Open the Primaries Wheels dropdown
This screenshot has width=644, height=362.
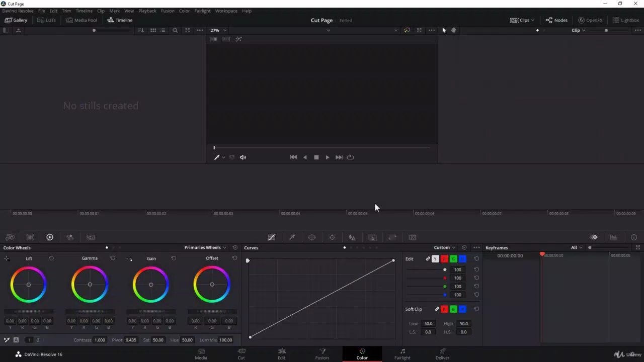203,247
